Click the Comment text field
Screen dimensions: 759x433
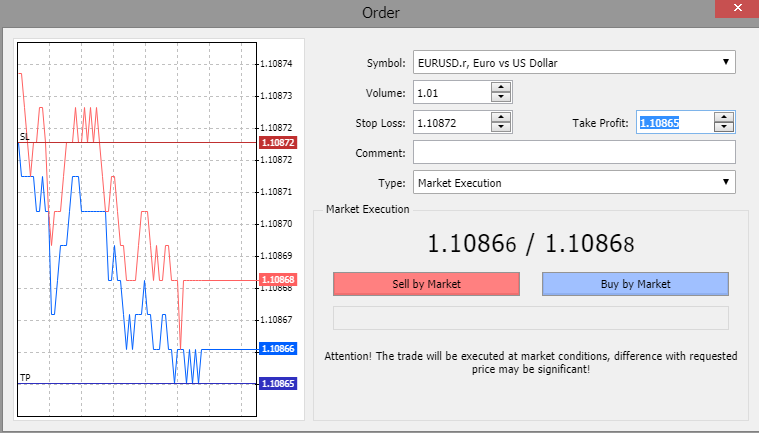click(x=574, y=152)
